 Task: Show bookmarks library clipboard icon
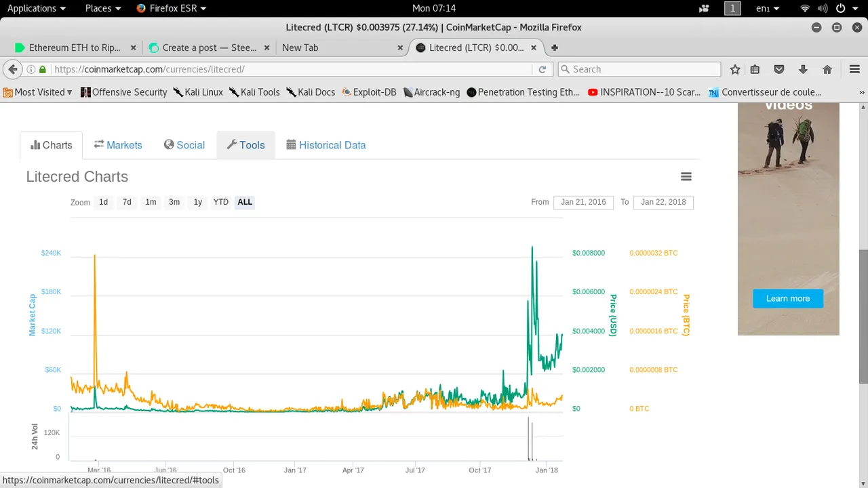[x=755, y=69]
